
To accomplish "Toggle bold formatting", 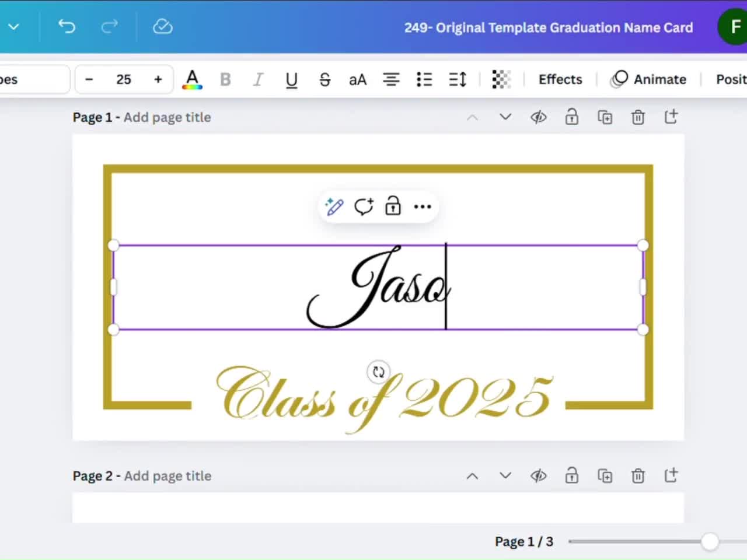I will coord(225,79).
